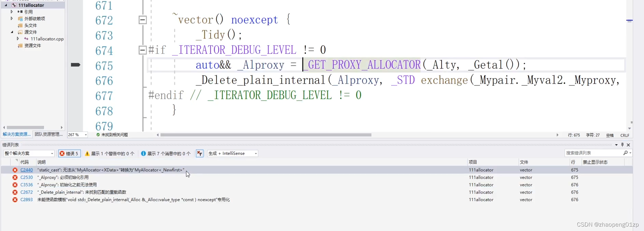644x231 pixels.
Task: Toggle the 错误 5 filter button
Action: point(69,153)
